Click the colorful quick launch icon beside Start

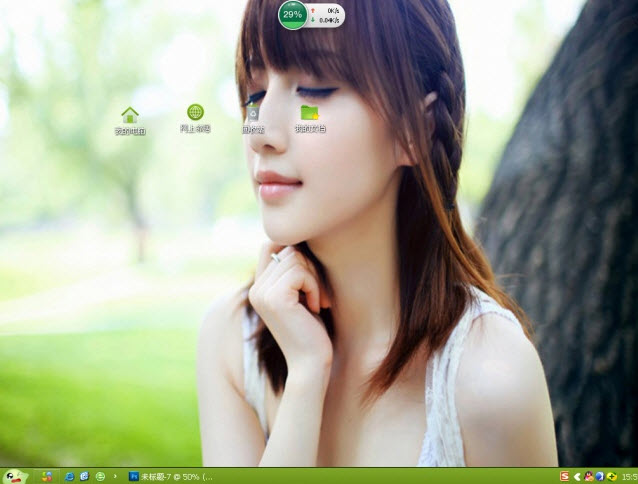pos(46,476)
